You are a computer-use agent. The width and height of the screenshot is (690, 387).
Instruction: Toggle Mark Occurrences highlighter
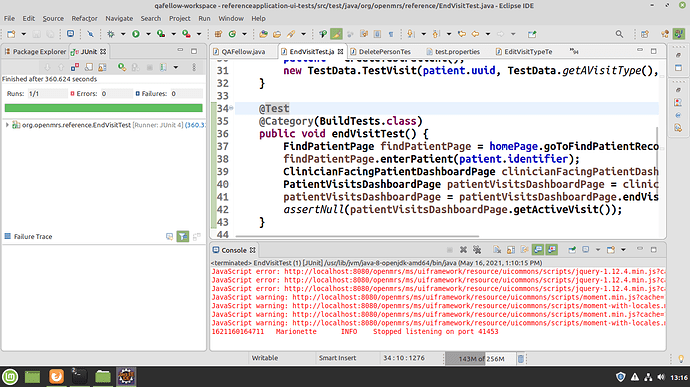(336, 34)
